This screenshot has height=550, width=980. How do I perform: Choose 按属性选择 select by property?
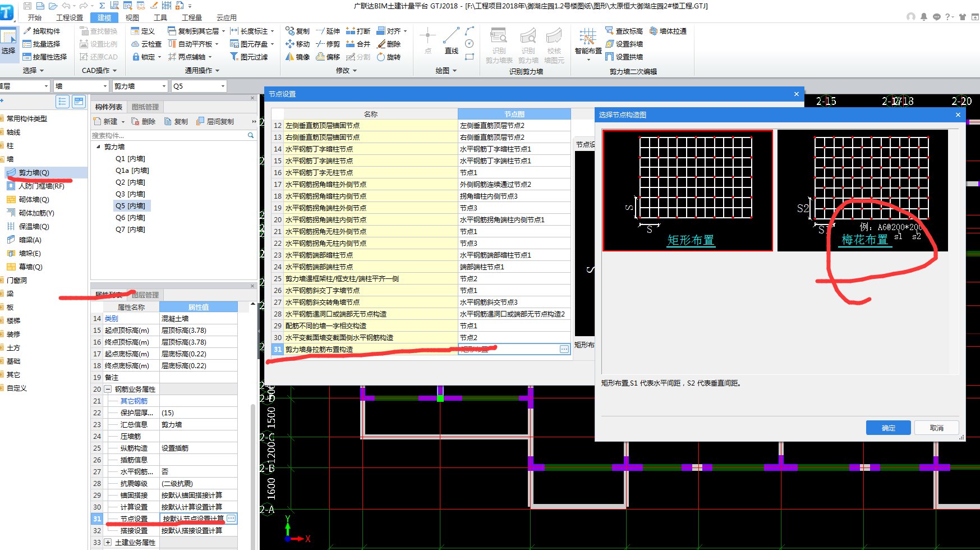45,57
